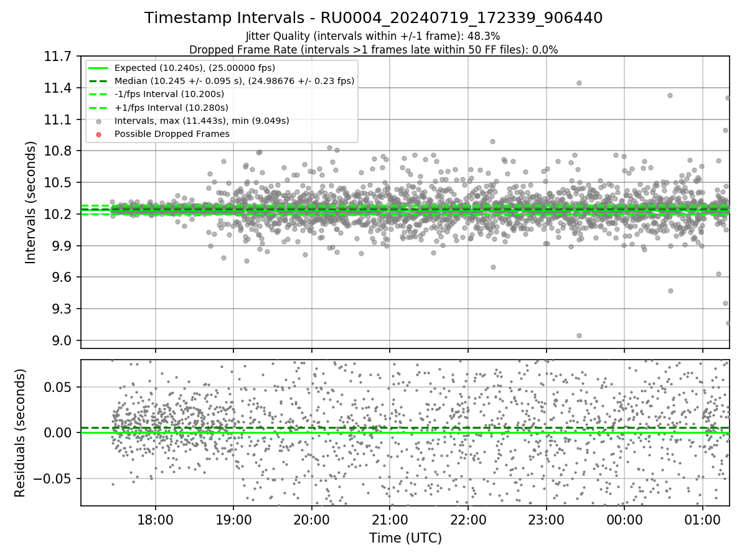Image resolution: width=747 pixels, height=560 pixels.
Task: Click the 18:00 time tick label
Action: point(155,520)
